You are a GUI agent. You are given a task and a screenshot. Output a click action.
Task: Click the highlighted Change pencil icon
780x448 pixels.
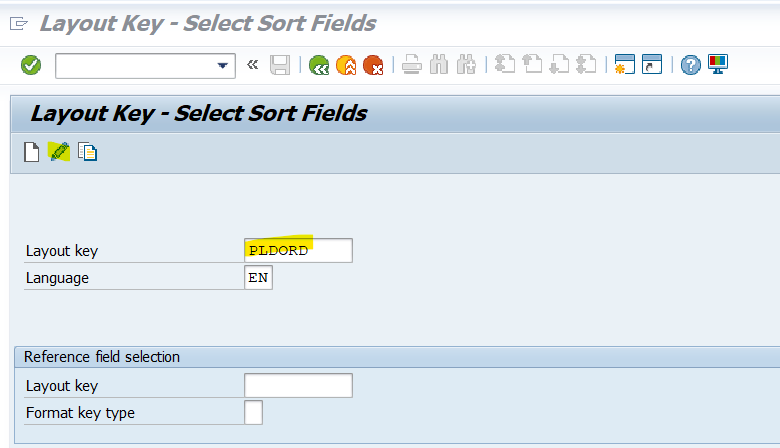(x=59, y=152)
